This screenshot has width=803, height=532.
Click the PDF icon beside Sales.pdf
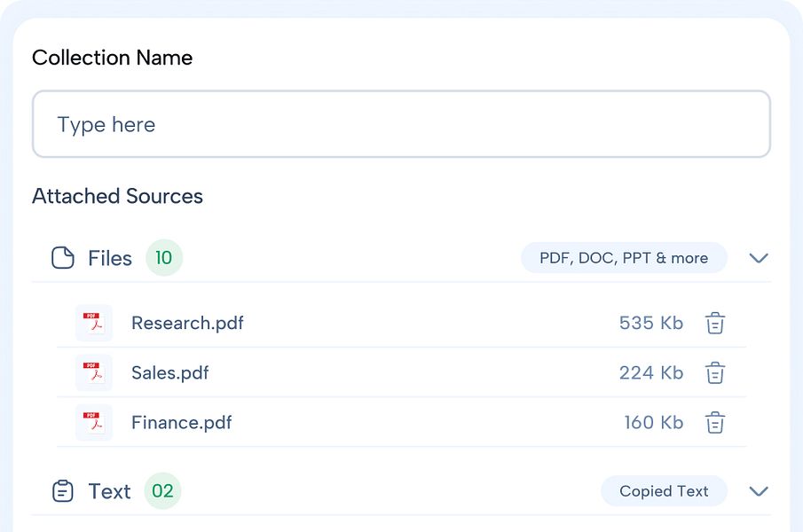94,372
